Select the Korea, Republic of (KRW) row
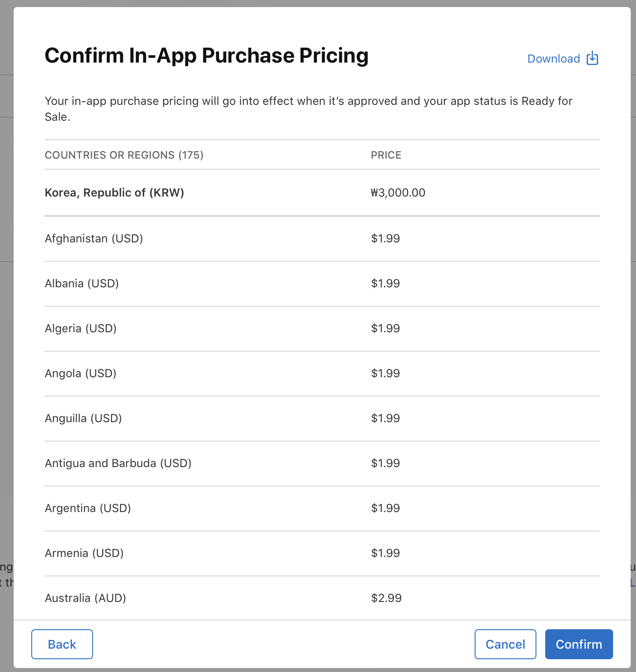636x672 pixels. click(x=115, y=193)
